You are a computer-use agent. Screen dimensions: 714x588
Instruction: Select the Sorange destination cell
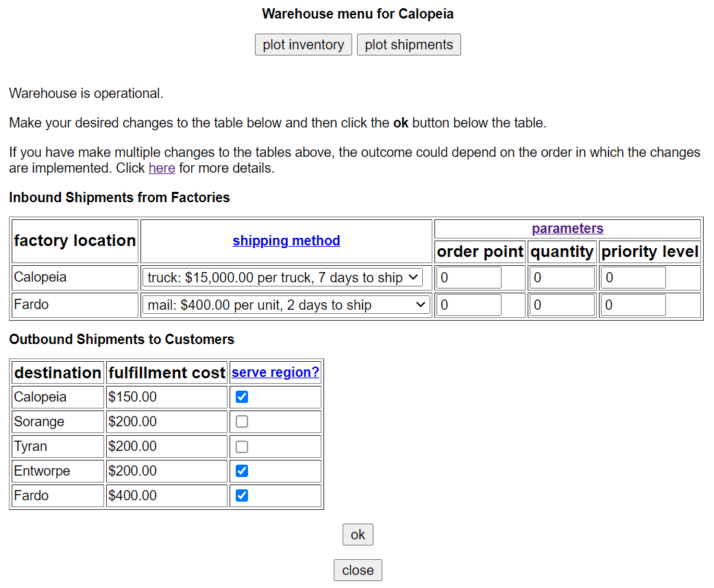point(58,421)
